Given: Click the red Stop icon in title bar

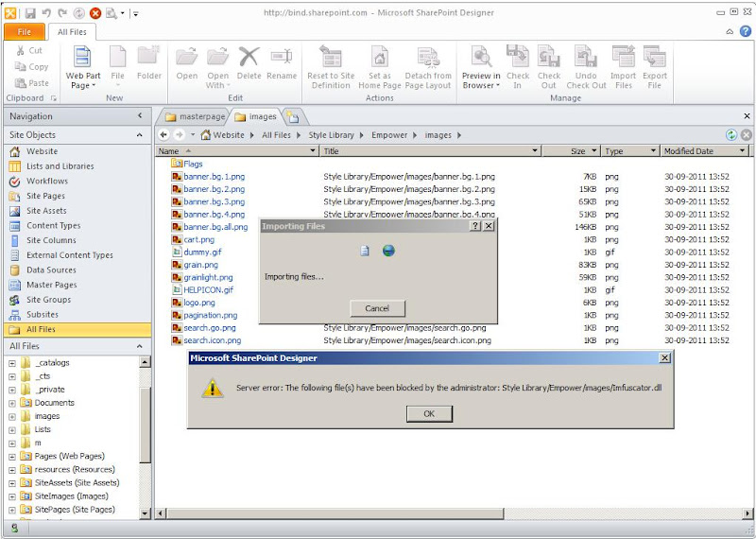Looking at the screenshot, I should (x=95, y=13).
